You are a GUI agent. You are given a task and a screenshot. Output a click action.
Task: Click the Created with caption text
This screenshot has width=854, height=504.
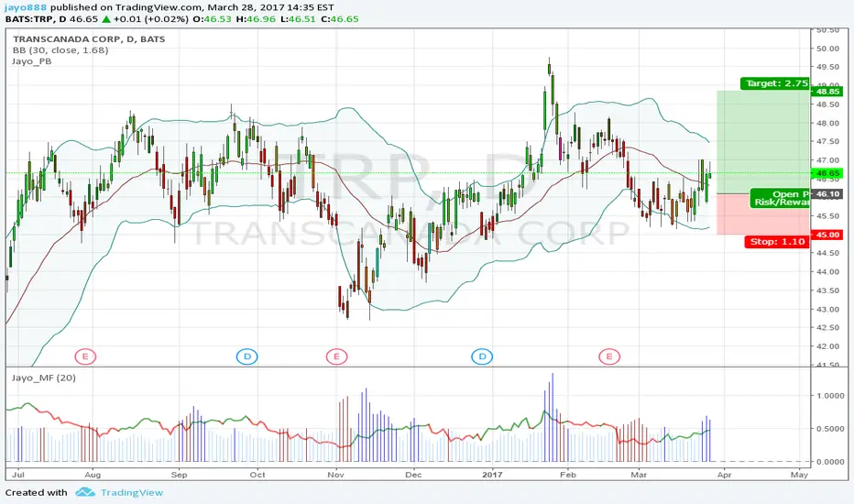point(37,493)
